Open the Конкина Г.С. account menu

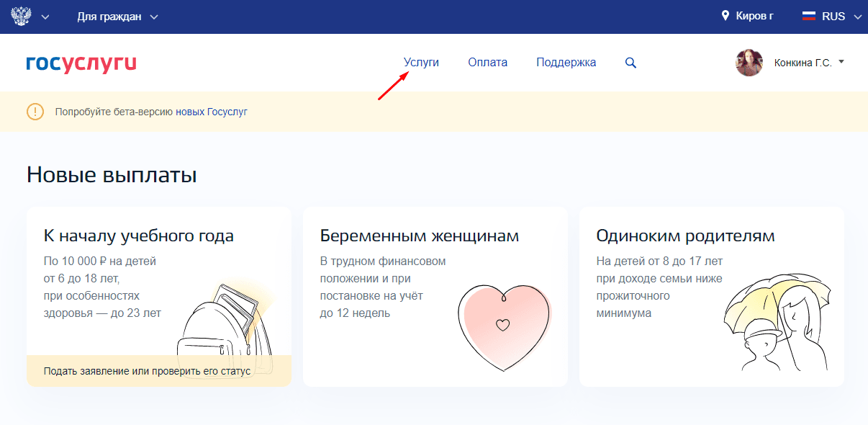[x=808, y=63]
